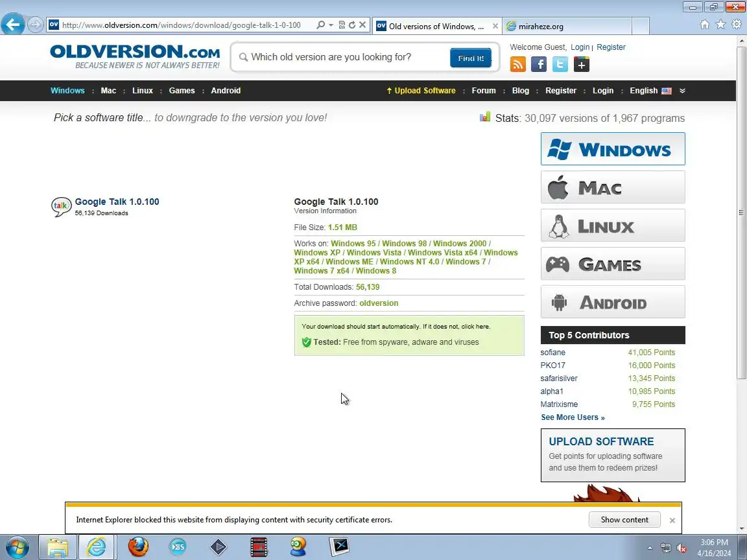Open contributor PKO17's profile
Screen dimensions: 747x560
click(x=552, y=366)
